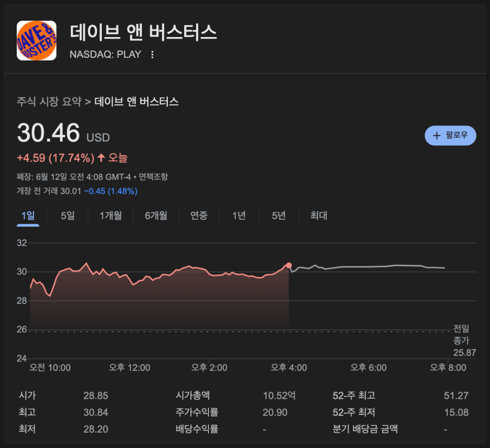The height and width of the screenshot is (448, 490).
Task: Select the 1일 chart tab
Action: tap(28, 216)
